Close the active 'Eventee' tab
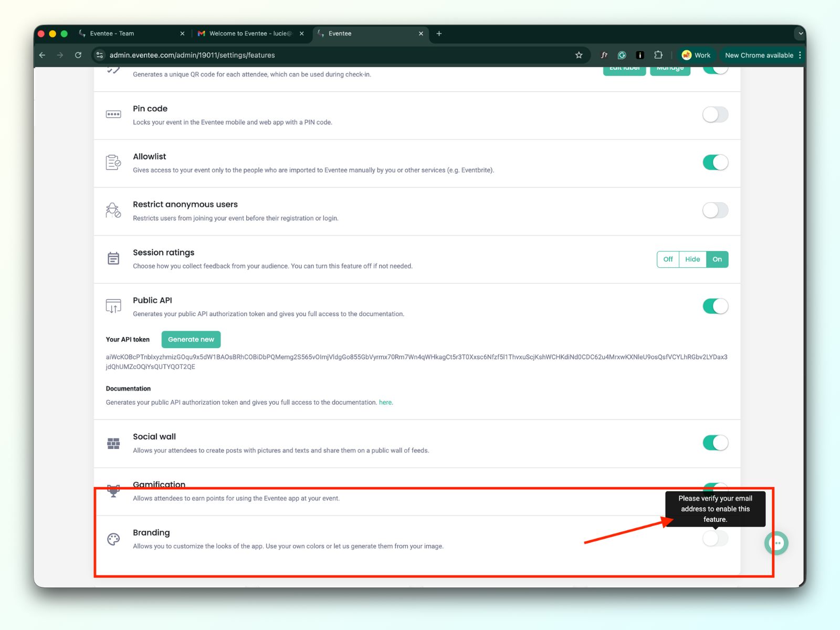 click(x=421, y=34)
